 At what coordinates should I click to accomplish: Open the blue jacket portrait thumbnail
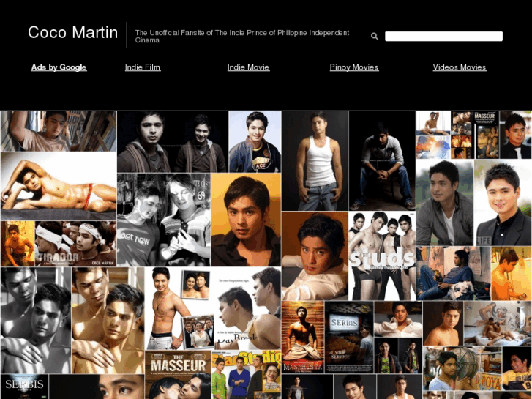point(255,142)
